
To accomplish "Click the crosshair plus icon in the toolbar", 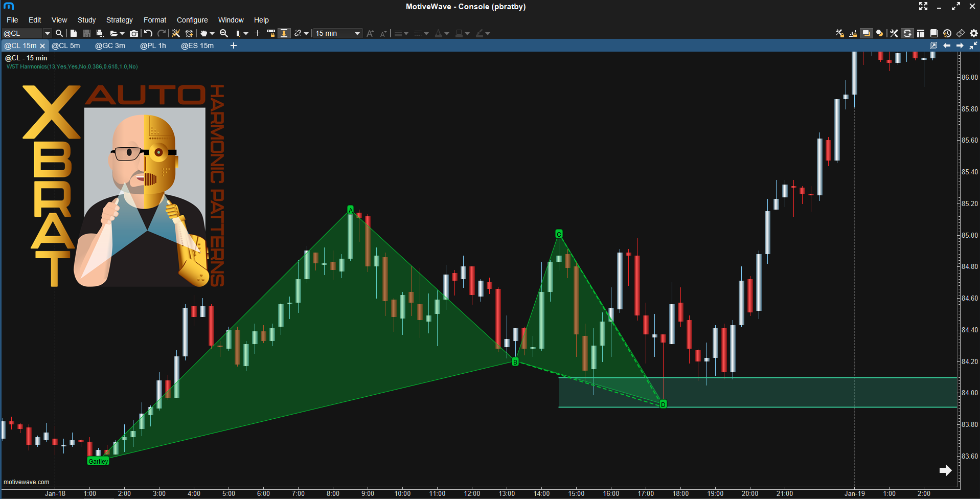I will click(x=257, y=33).
